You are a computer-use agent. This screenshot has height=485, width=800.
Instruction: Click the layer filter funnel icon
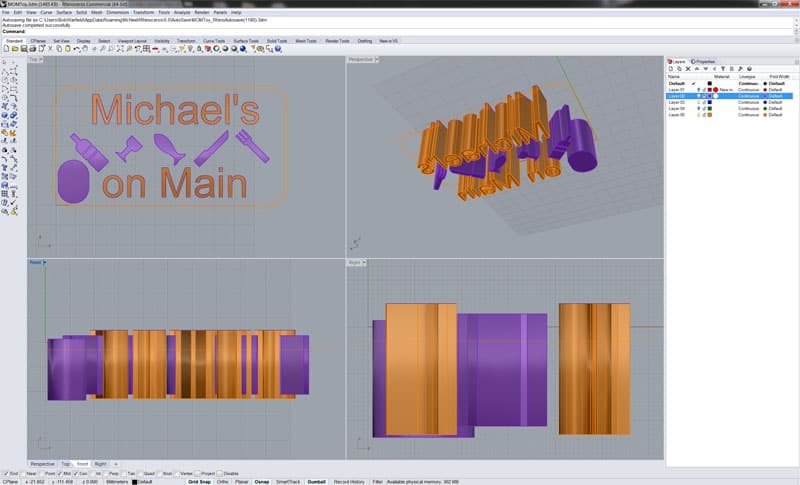(723, 69)
